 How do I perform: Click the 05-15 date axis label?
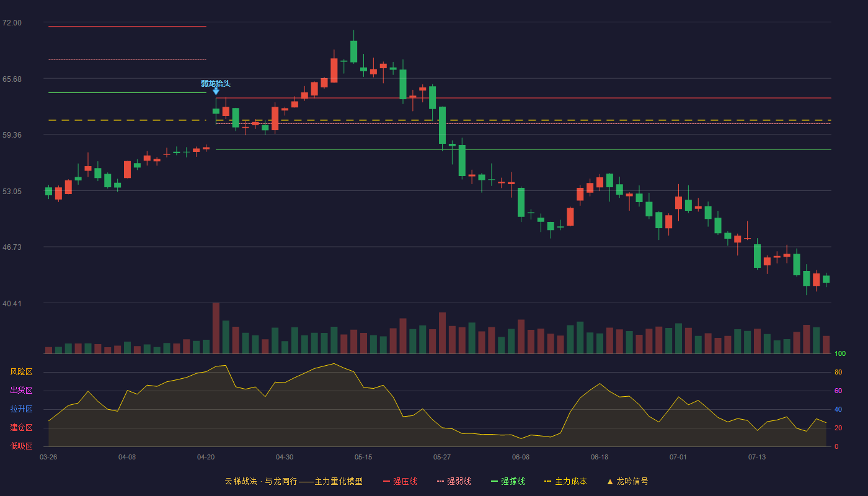click(x=363, y=457)
